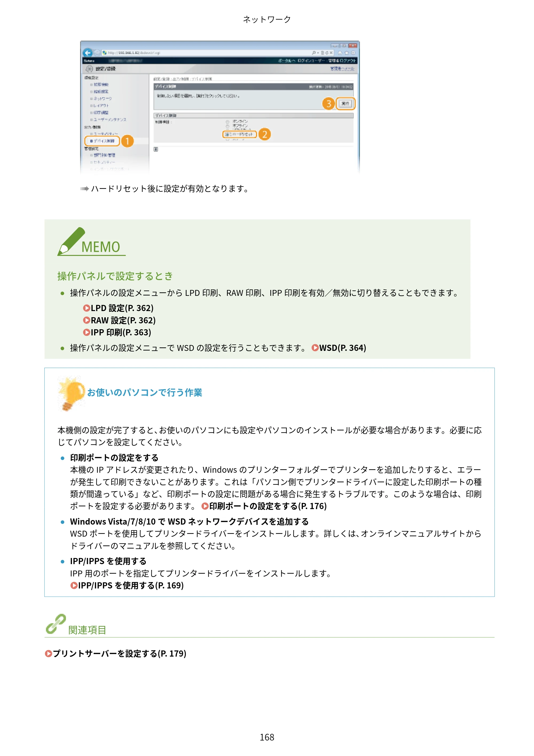534x756 pixels.
Task: Select the ハードリセット radio option
Action: pyautogui.click(x=239, y=134)
